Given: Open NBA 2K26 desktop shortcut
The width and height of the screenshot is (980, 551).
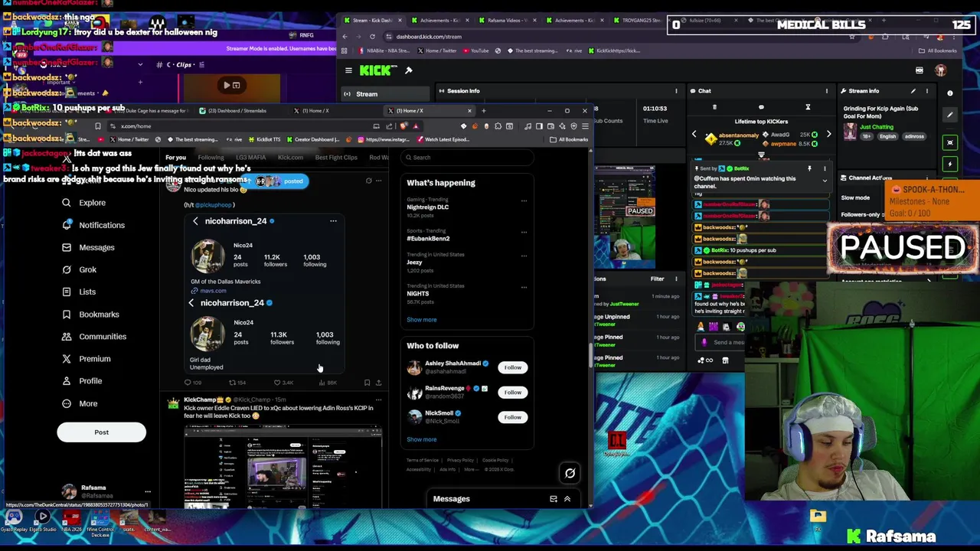Looking at the screenshot, I should [x=71, y=521].
